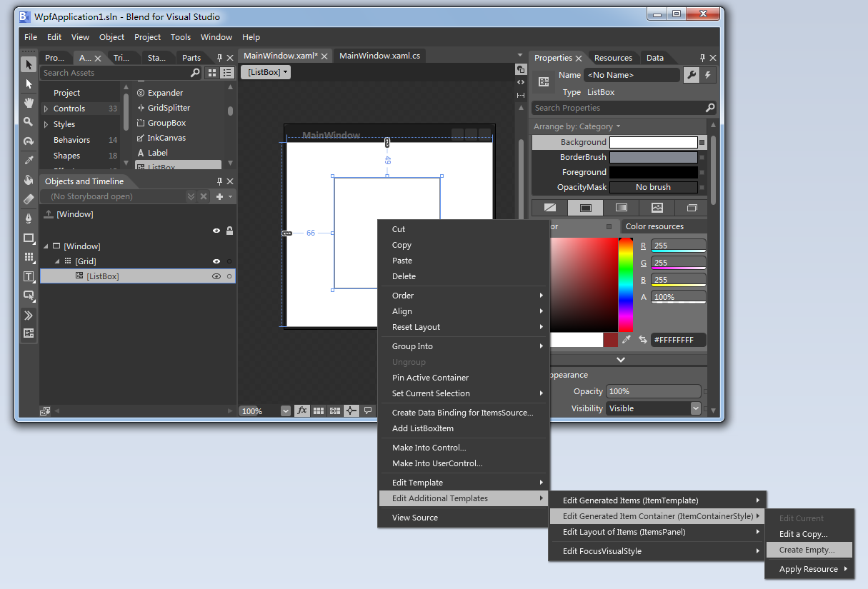Click the scope-up arrow beside top [Window]
868x589 pixels.
(x=49, y=214)
